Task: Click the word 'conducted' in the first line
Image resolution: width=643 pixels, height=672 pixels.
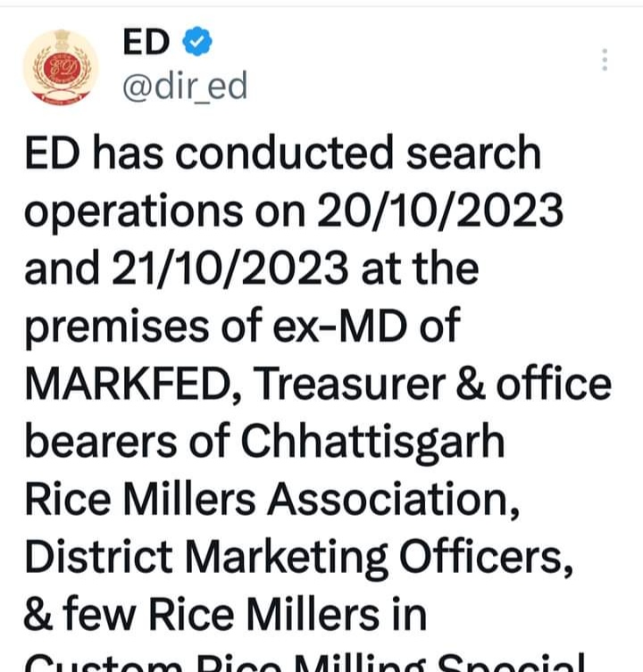Action: point(284,153)
